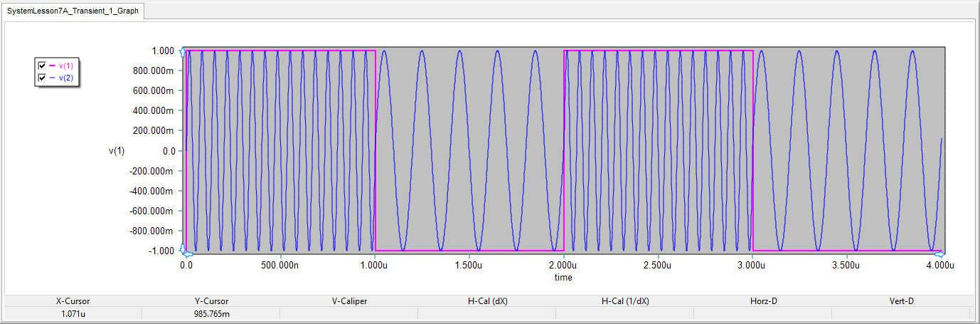Click the 2.000u tick on time axis
The width and height of the screenshot is (980, 324).
(x=563, y=265)
